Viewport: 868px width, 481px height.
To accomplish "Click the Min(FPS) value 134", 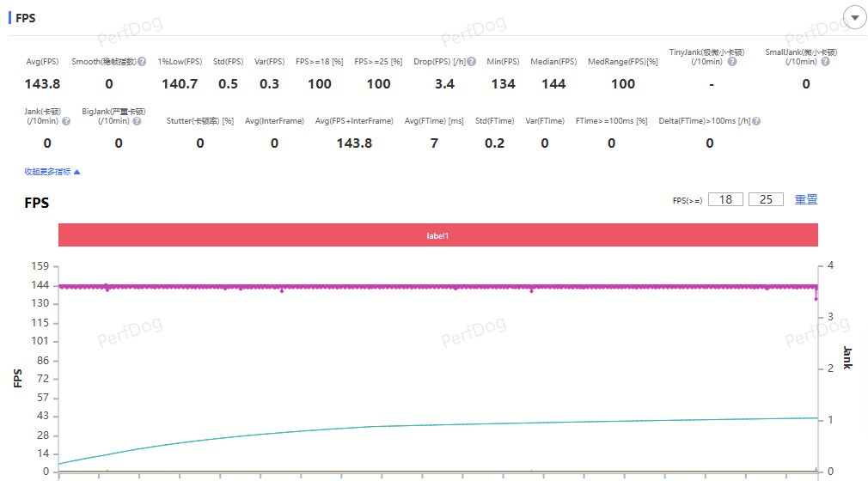I will (503, 83).
